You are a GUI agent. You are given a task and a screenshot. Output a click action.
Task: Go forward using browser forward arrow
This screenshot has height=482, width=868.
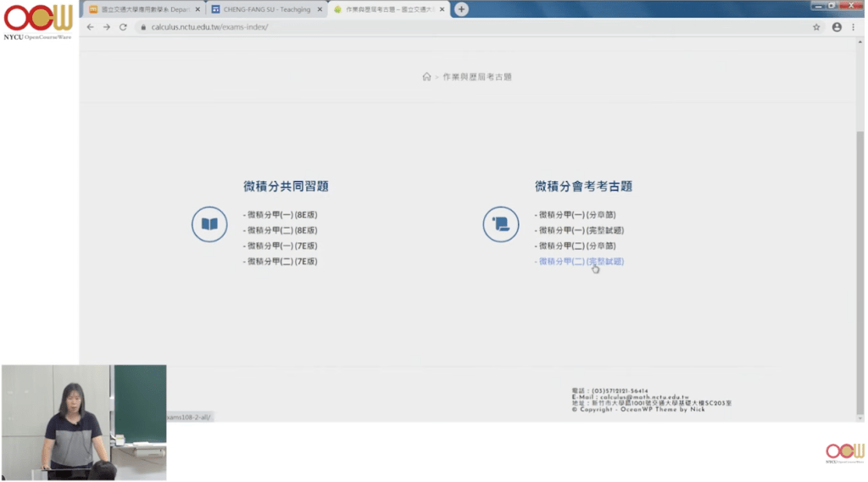(107, 27)
